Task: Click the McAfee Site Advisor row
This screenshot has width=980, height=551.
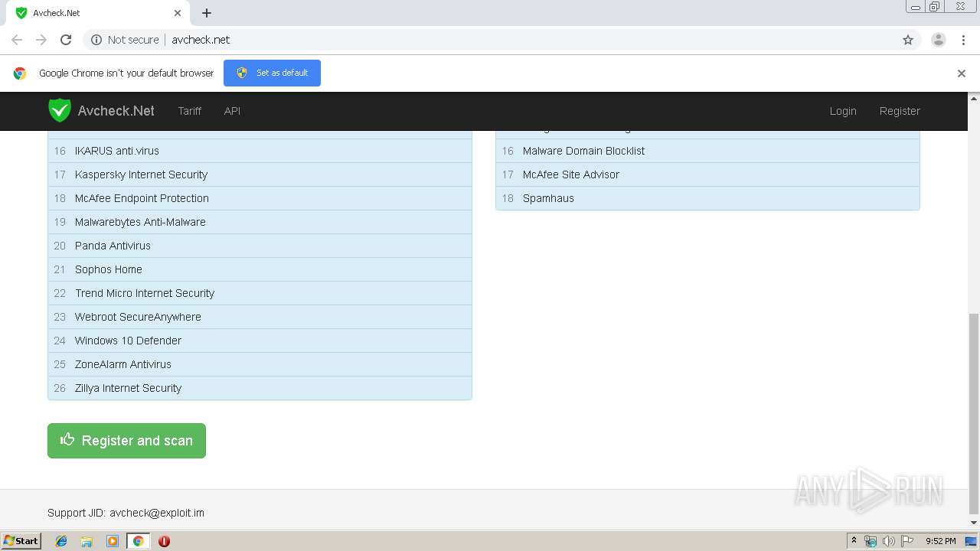Action: [x=707, y=174]
